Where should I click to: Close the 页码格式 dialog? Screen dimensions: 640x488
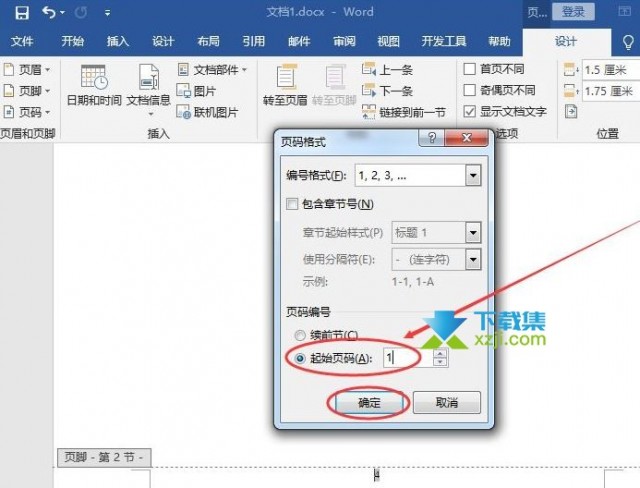click(x=467, y=138)
